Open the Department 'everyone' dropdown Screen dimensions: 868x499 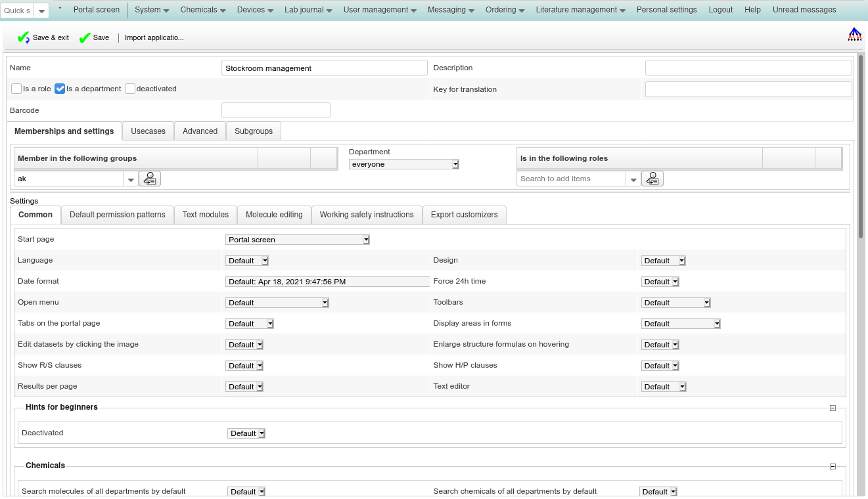403,164
